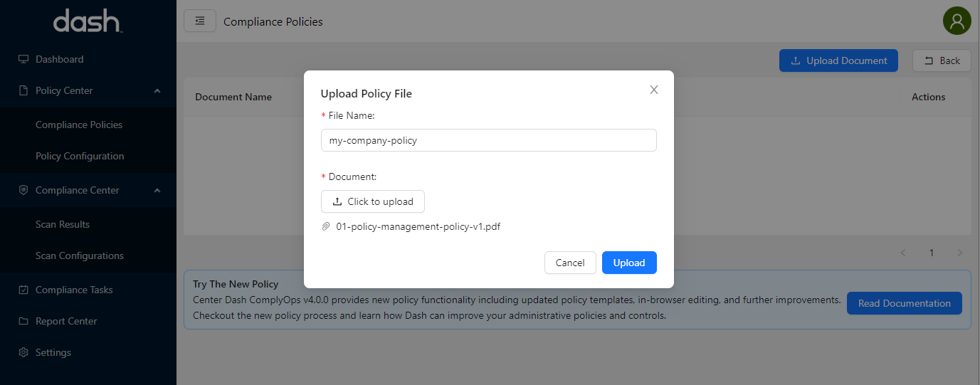Click the sidebar collapse menu icon
980x385 pixels.
click(200, 21)
